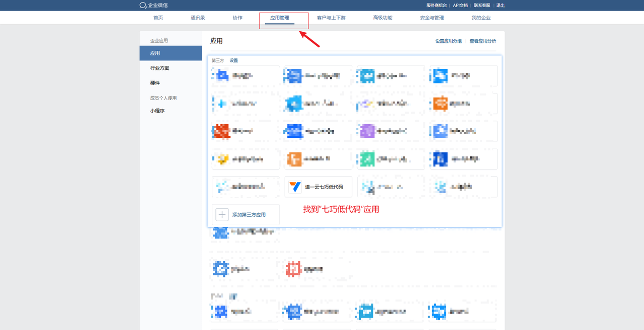The width and height of the screenshot is (644, 330).
Task: Click 退出 to log out
Action: point(500,6)
